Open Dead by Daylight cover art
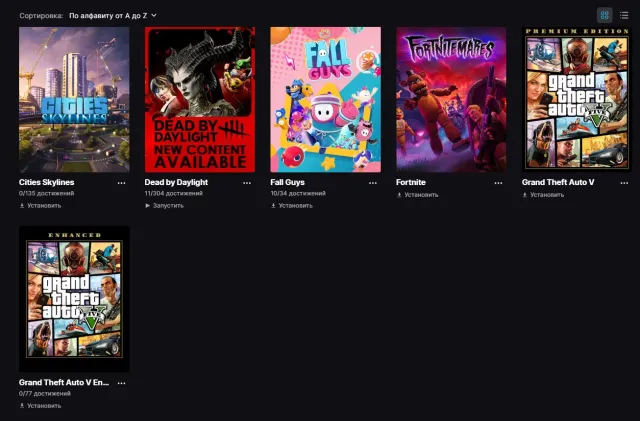Screen dimensions: 640x421 tap(200, 100)
